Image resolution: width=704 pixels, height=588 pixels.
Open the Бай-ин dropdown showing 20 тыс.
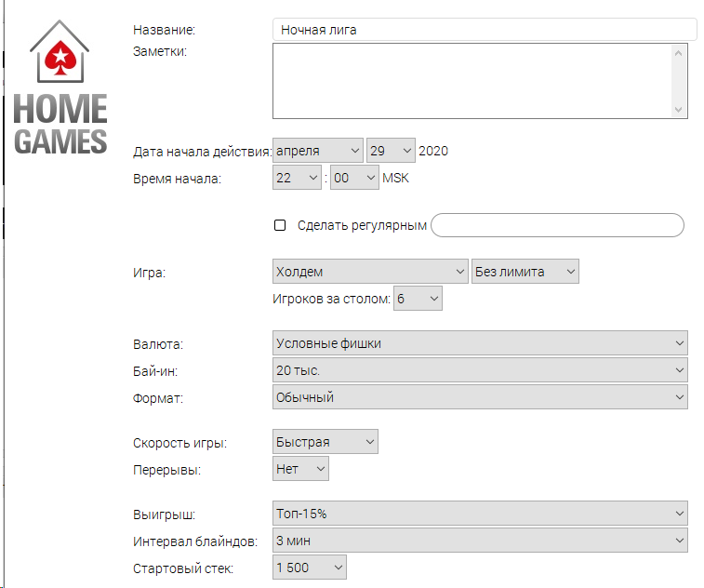(480, 370)
